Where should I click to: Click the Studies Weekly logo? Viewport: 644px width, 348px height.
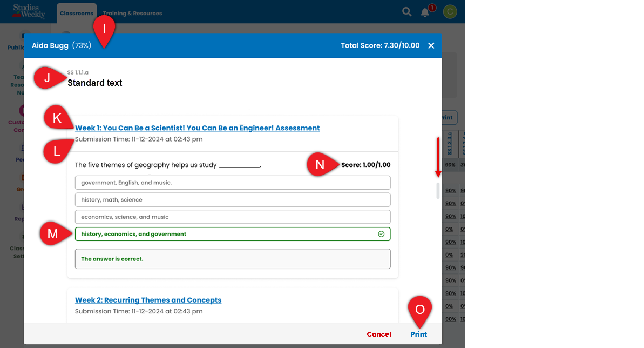(x=28, y=11)
